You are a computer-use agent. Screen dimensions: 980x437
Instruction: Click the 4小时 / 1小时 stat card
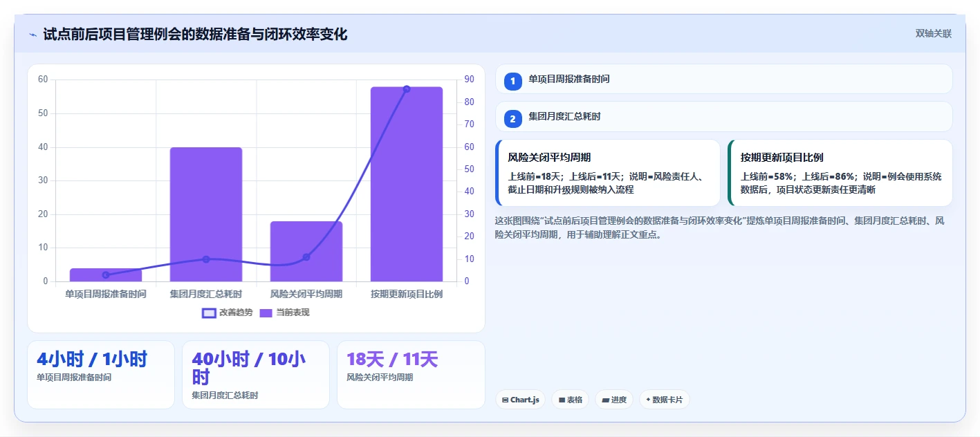point(101,375)
